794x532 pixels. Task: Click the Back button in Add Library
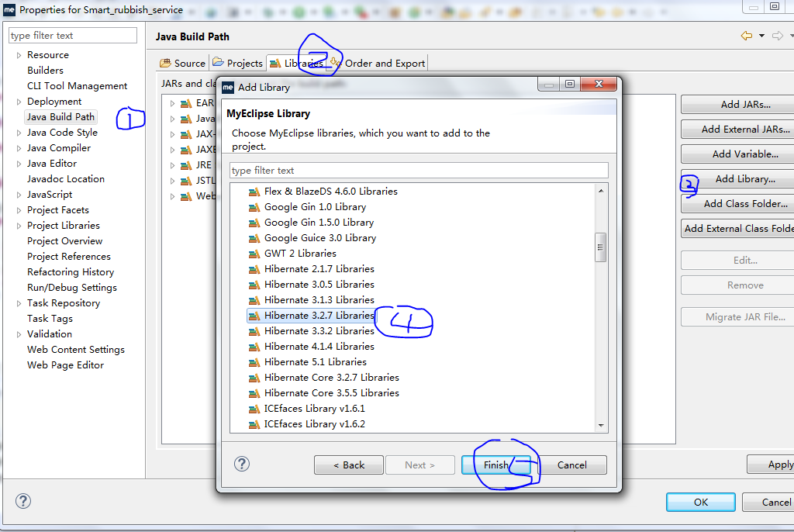click(x=348, y=465)
